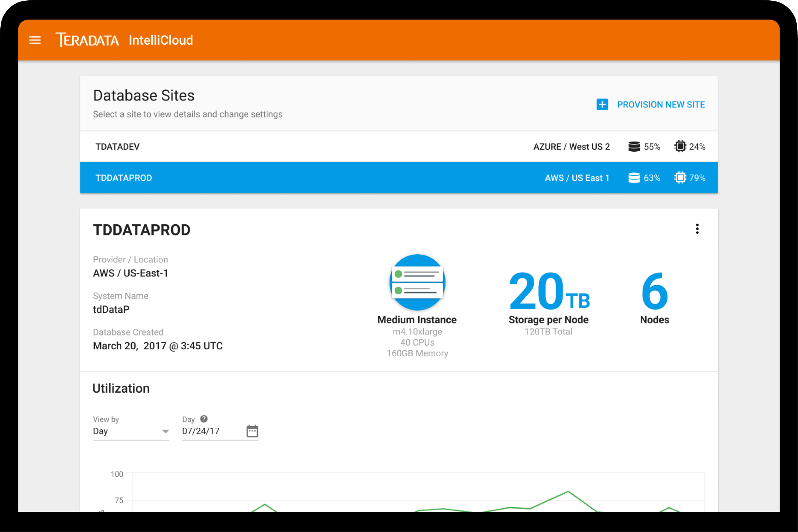Click the Medium Instance server icon
The height and width of the screenshot is (532, 798).
[417, 282]
